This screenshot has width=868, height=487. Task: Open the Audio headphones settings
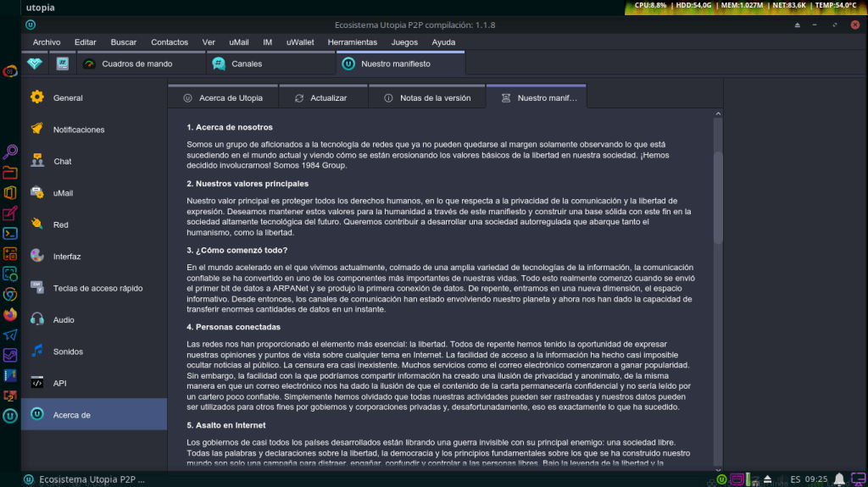point(37,319)
